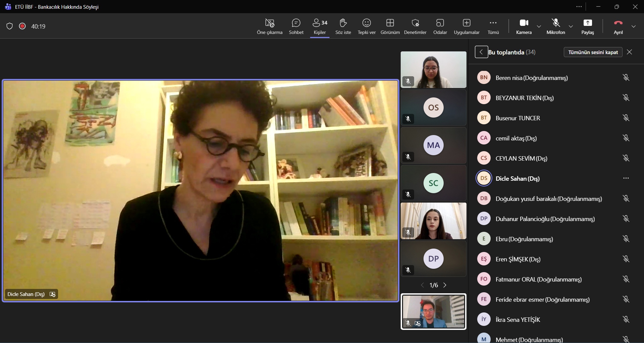Viewport: 644px width, 343px height.
Task: Open Odalar breakout rooms
Action: click(440, 26)
